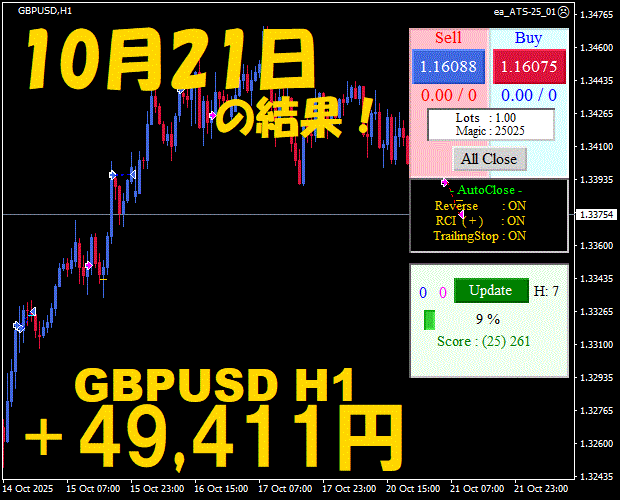Click the magenta trade marker above AutoClose
The width and height of the screenshot is (620, 500).
[x=445, y=182]
